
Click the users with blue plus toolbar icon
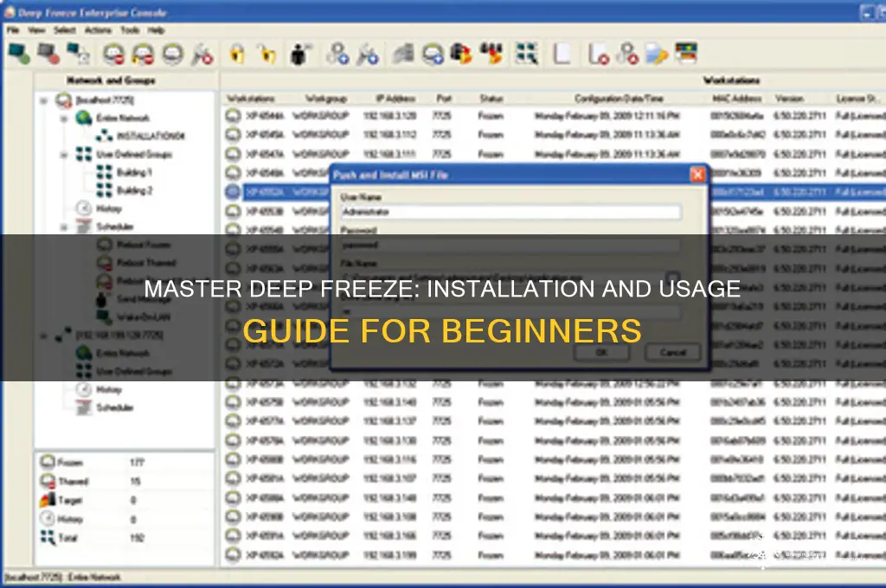338,54
